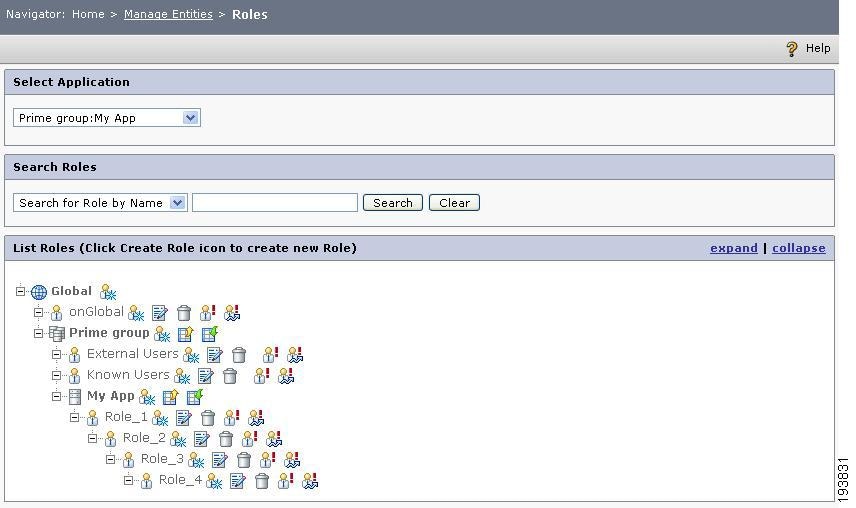The width and height of the screenshot is (856, 508).
Task: Edit the onGlobal role via pencil icon
Action: click(159, 313)
